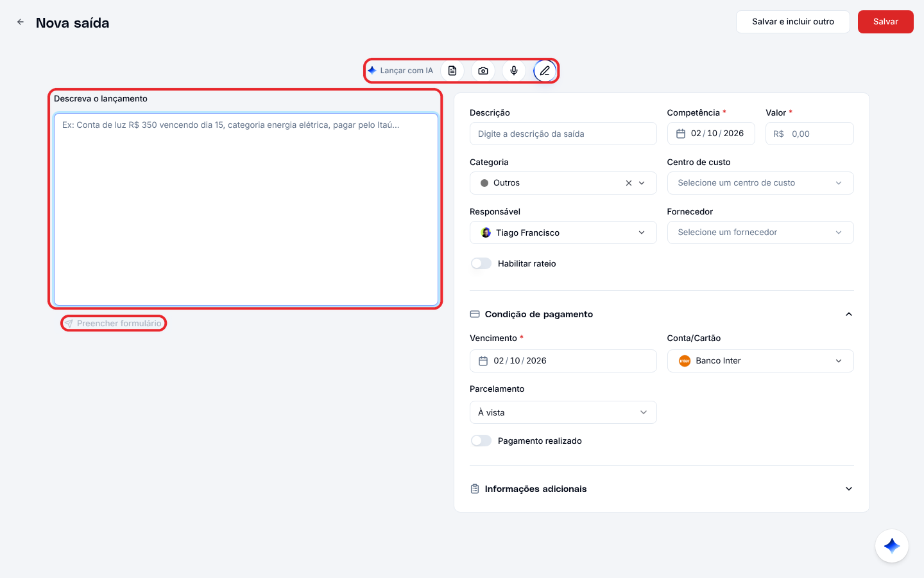The image size is (924, 578).
Task: Click the Vencimento date field
Action: (563, 361)
